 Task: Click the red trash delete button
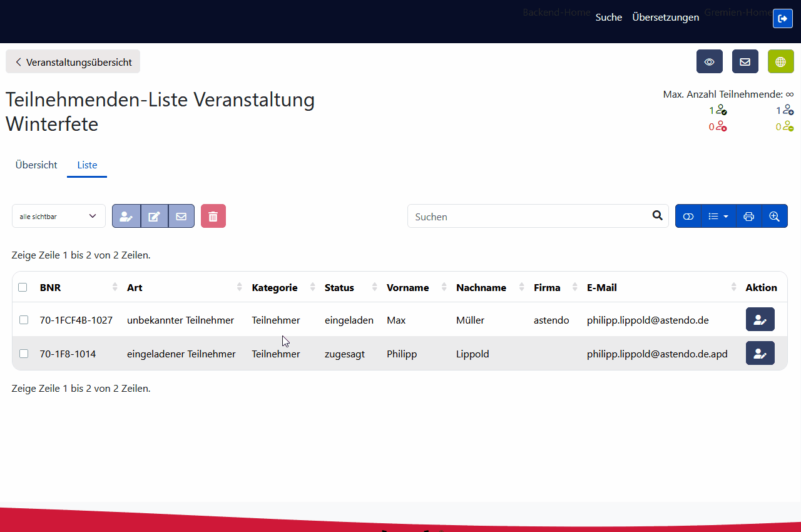coord(213,216)
